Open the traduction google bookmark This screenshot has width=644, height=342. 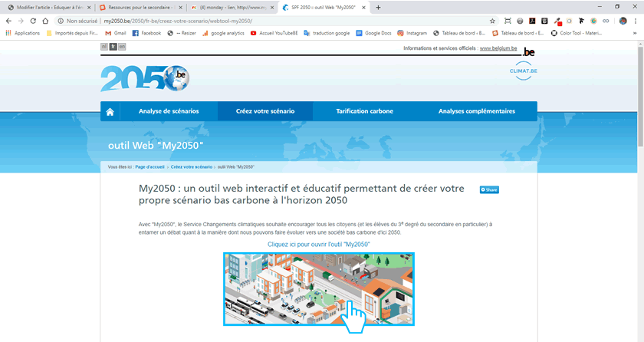click(x=327, y=33)
